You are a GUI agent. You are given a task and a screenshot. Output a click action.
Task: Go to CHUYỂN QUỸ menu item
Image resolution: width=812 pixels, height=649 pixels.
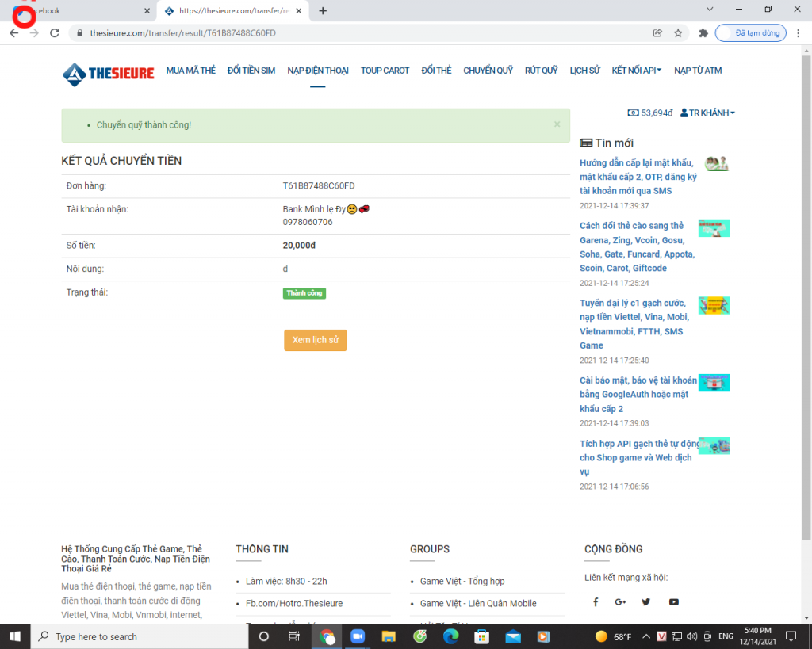488,71
